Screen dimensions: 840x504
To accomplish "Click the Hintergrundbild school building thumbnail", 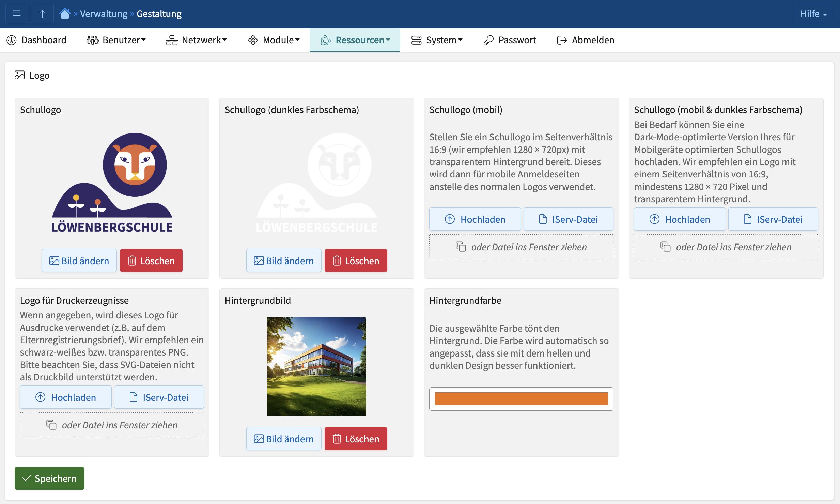I will pyautogui.click(x=316, y=366).
